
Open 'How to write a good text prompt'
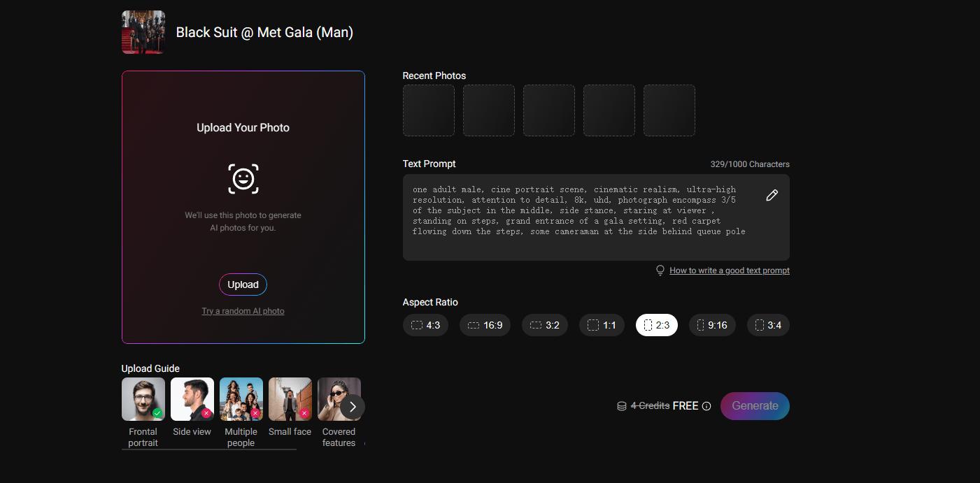(729, 271)
